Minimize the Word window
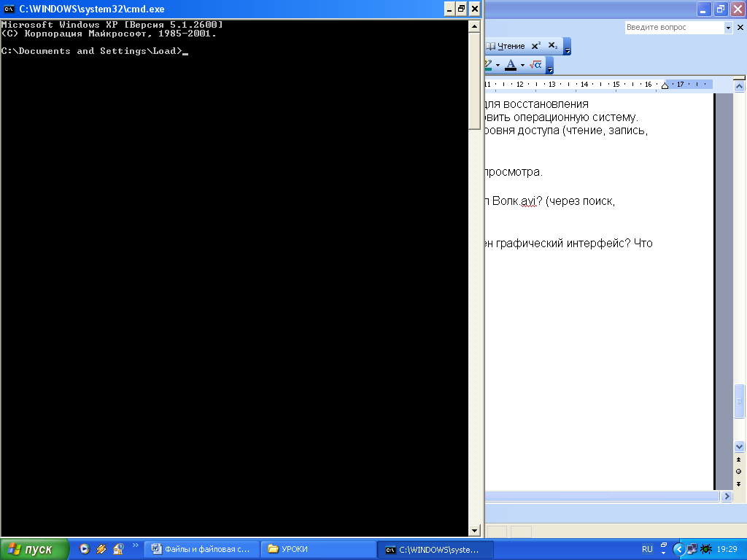The width and height of the screenshot is (747, 560). pyautogui.click(x=704, y=9)
